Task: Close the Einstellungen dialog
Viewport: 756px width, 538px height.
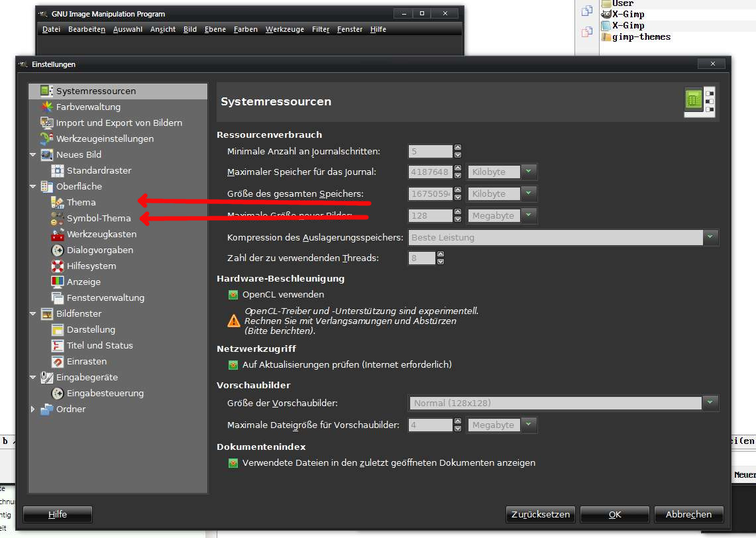Action: [712, 64]
